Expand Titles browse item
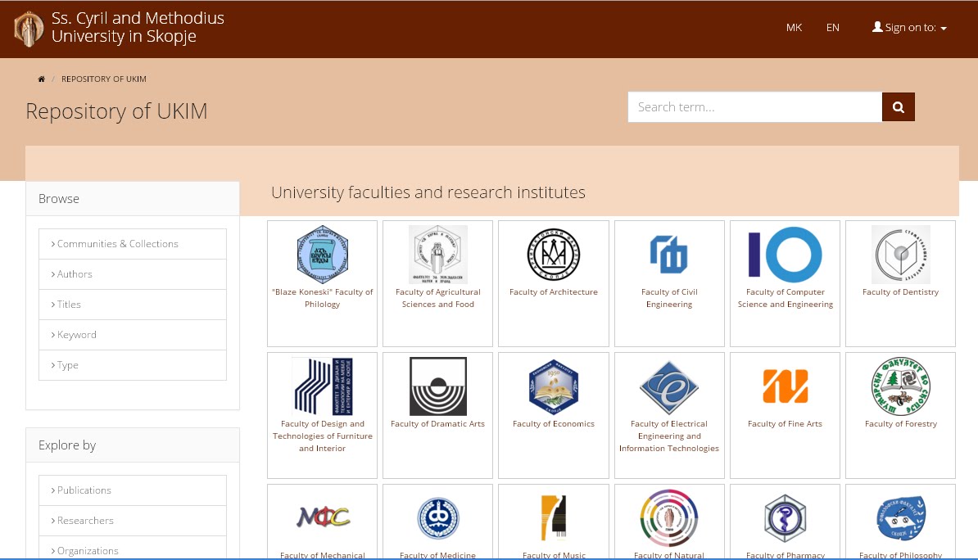The image size is (978, 560). [132, 305]
